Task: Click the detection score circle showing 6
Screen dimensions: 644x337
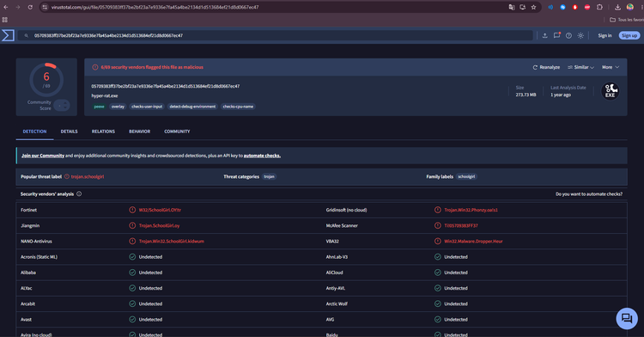Action: click(x=46, y=80)
